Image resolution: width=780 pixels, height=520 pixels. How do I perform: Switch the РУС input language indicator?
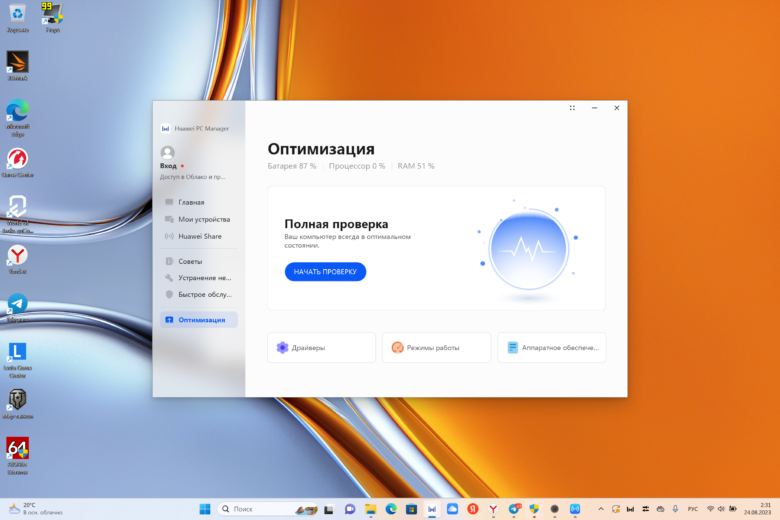(692, 509)
